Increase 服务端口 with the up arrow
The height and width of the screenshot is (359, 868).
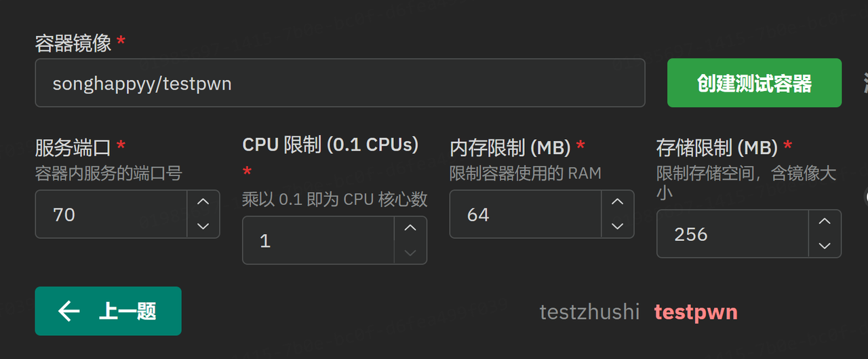(x=203, y=202)
